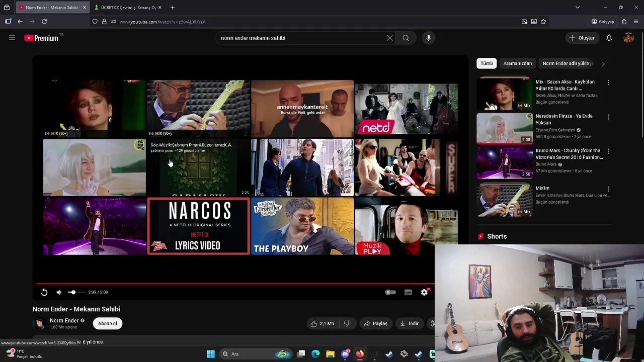This screenshot has width=644, height=362.
Task: Click the Oluştur create button
Action: pyautogui.click(x=582, y=38)
